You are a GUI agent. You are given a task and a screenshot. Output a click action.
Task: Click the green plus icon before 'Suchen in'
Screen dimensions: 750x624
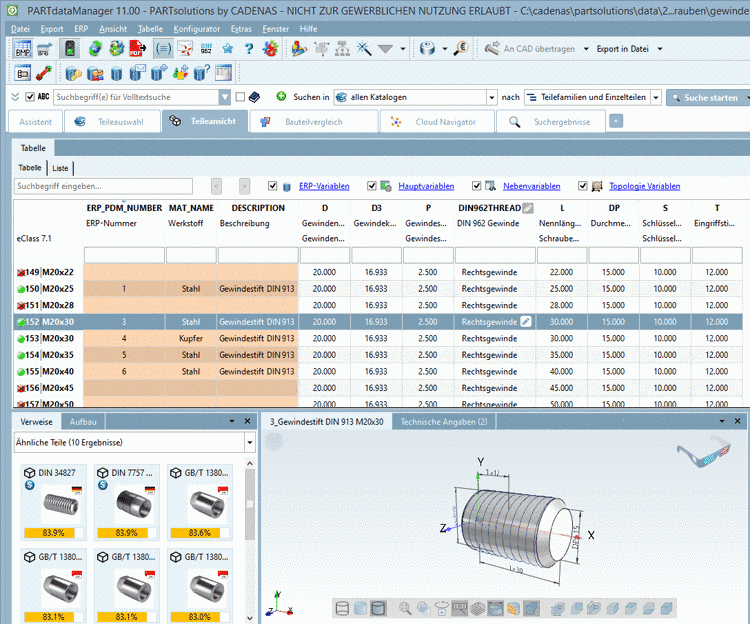pyautogui.click(x=281, y=97)
